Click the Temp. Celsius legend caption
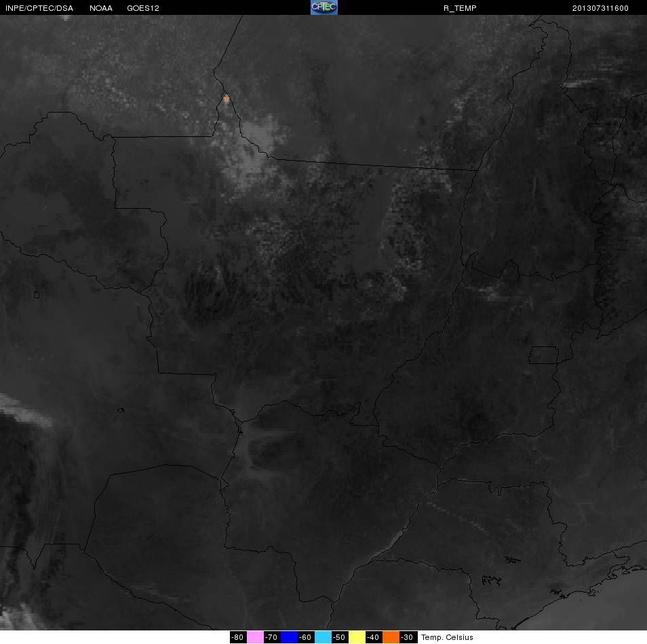This screenshot has height=644, width=647. point(447,637)
